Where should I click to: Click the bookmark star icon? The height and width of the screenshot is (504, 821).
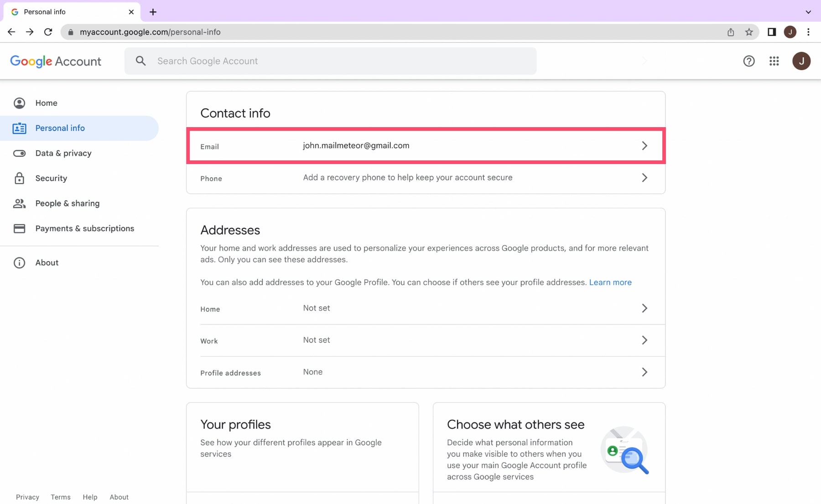pos(748,32)
